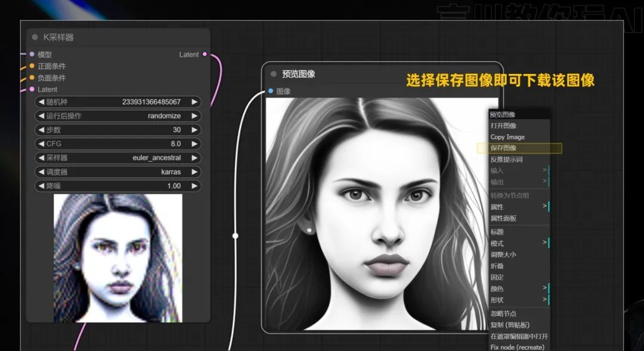Decrease the 随机种 seed value arrow

coord(41,102)
